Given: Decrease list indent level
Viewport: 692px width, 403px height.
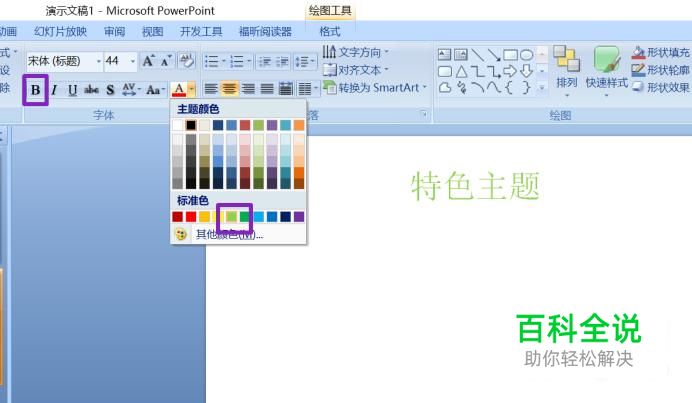Looking at the screenshot, I should [x=264, y=61].
